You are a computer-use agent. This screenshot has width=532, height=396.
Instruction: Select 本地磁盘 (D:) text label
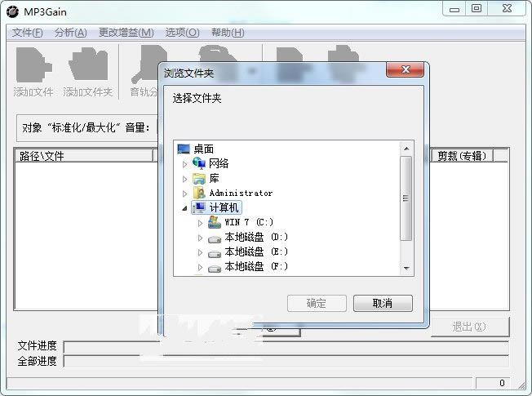click(x=256, y=237)
